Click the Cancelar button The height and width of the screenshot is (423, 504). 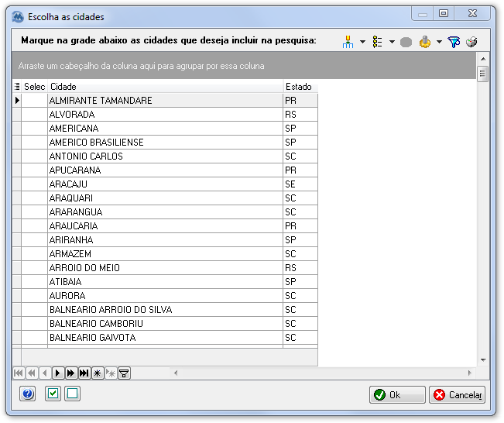point(457,394)
